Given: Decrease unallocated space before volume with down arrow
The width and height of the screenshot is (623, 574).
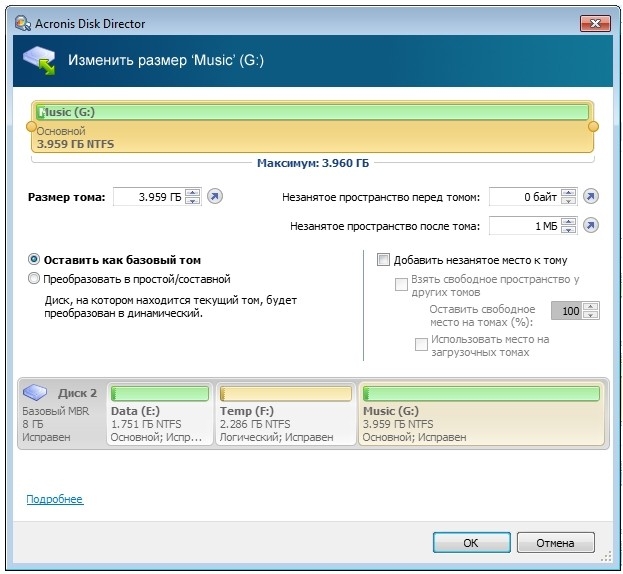Looking at the screenshot, I should 568,201.
